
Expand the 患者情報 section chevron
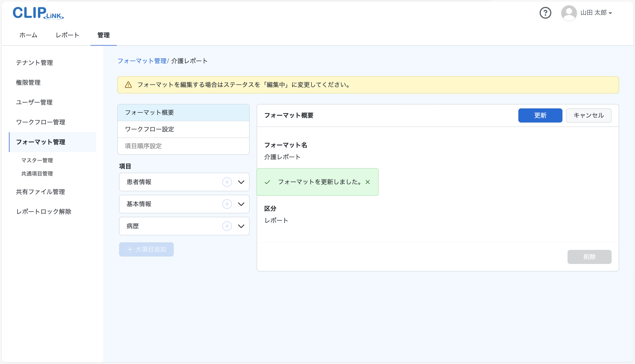[x=241, y=182]
